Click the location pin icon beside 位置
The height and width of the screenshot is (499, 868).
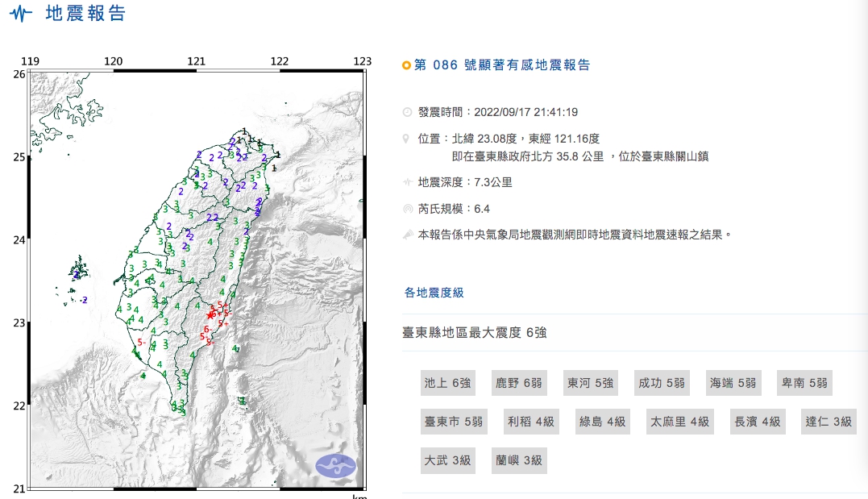pyautogui.click(x=407, y=139)
